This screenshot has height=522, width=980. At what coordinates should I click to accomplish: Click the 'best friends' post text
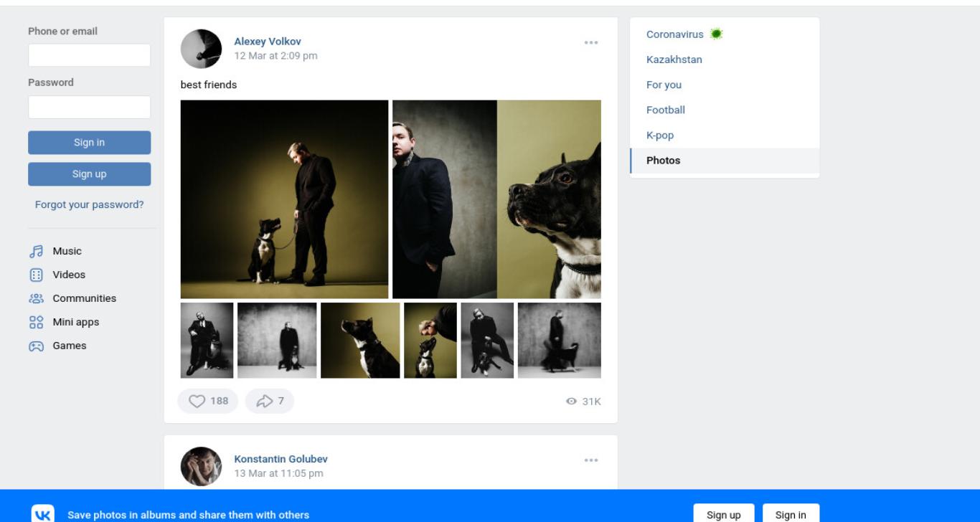(x=209, y=85)
